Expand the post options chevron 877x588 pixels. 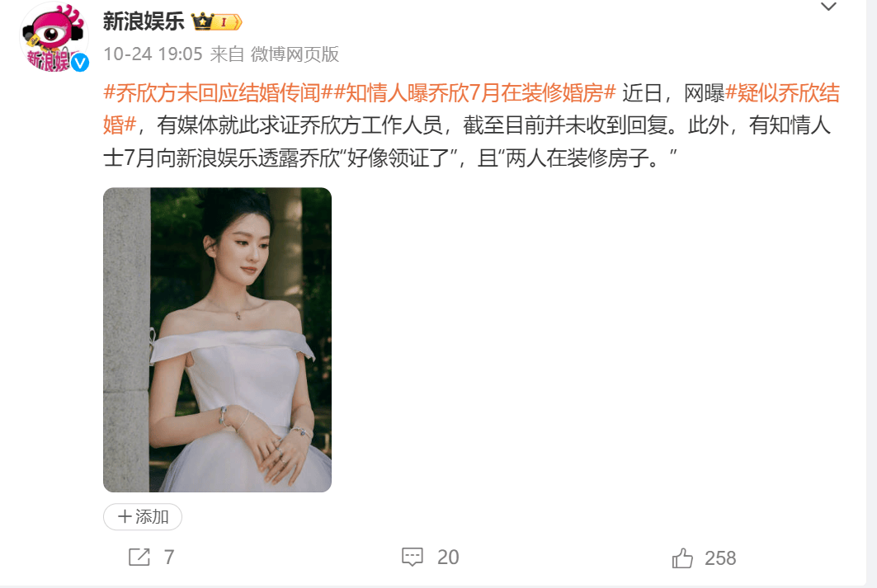(x=828, y=7)
